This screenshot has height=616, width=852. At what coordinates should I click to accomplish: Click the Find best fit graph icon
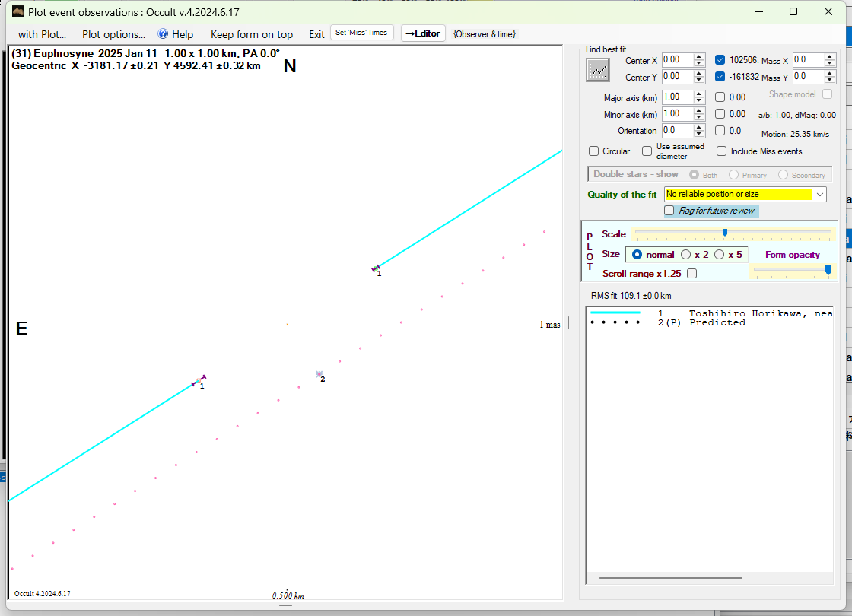(x=598, y=69)
